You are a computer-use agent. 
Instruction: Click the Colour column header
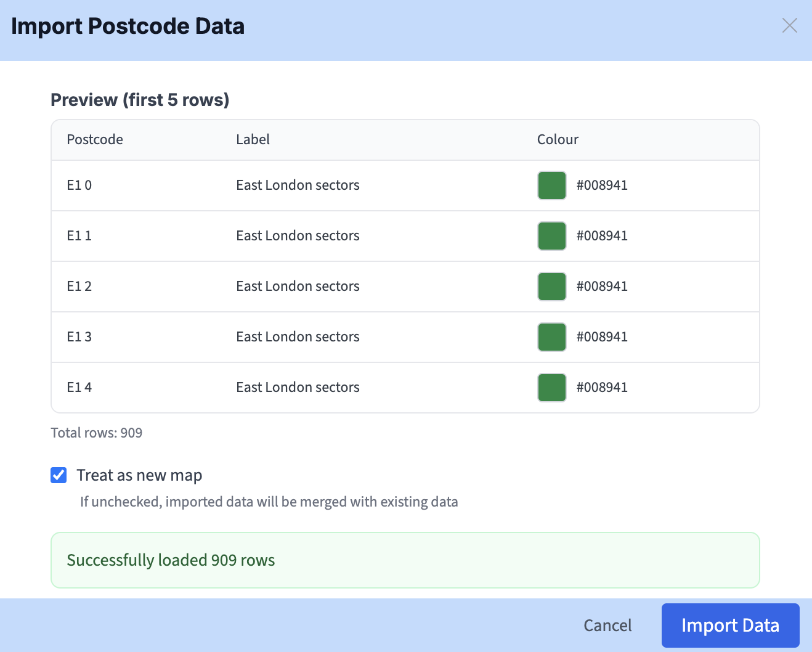coord(558,139)
